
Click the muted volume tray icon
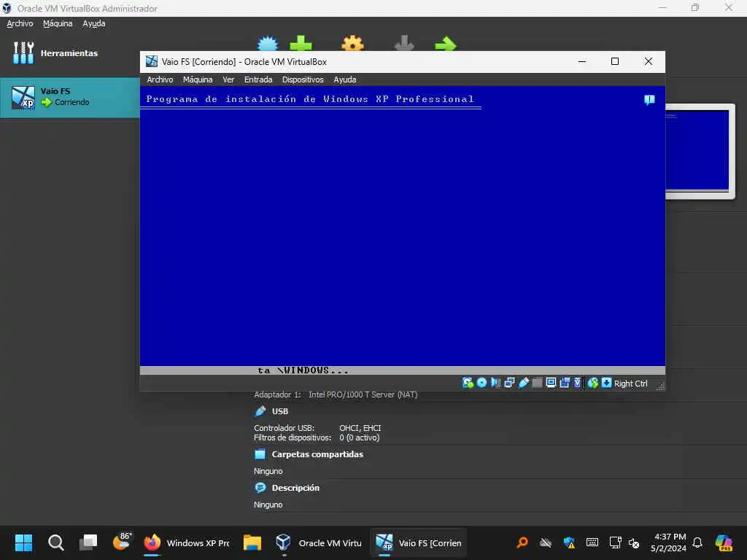pyautogui.click(x=634, y=542)
